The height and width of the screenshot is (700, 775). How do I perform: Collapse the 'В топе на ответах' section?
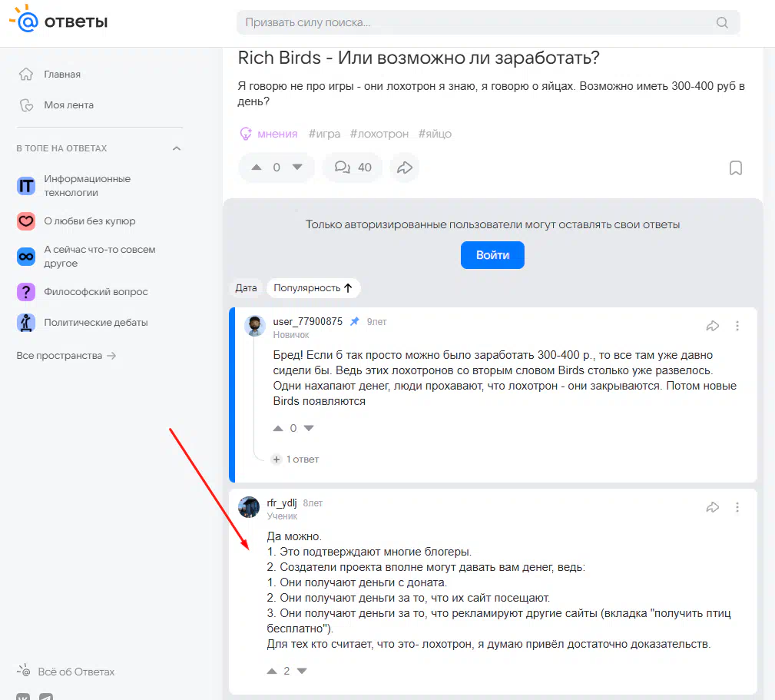tap(177, 148)
